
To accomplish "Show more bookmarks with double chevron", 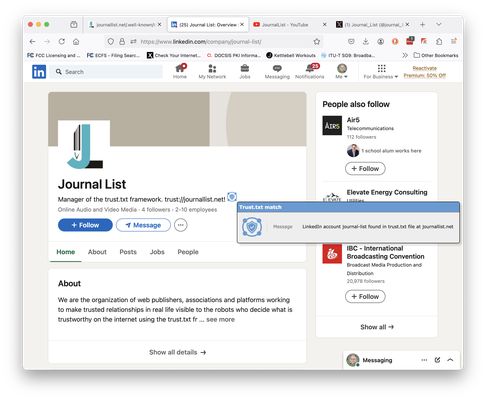I will 405,55.
